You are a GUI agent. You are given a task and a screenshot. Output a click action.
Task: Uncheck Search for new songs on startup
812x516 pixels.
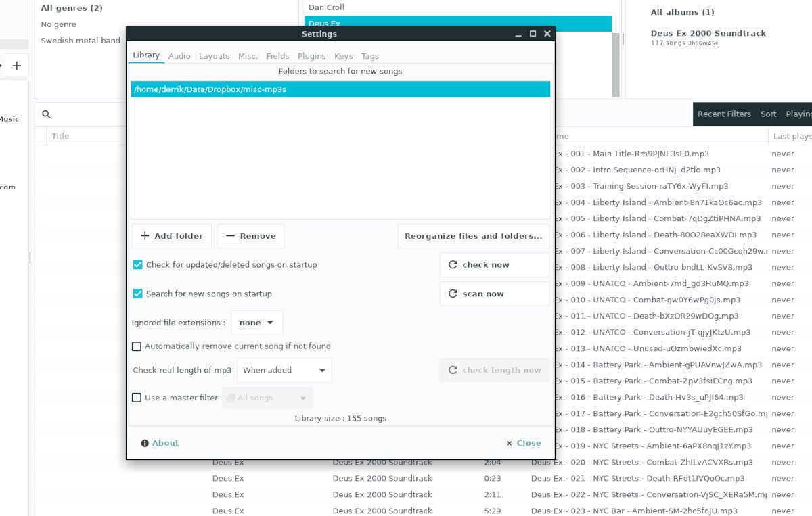coord(137,294)
